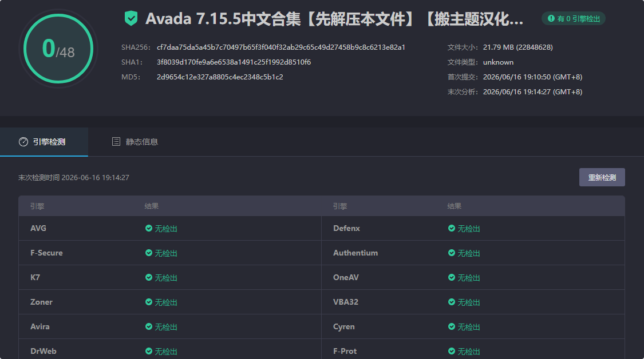This screenshot has height=359, width=644.
Task: Click the green check icon in the Authentium row
Action: (452, 253)
